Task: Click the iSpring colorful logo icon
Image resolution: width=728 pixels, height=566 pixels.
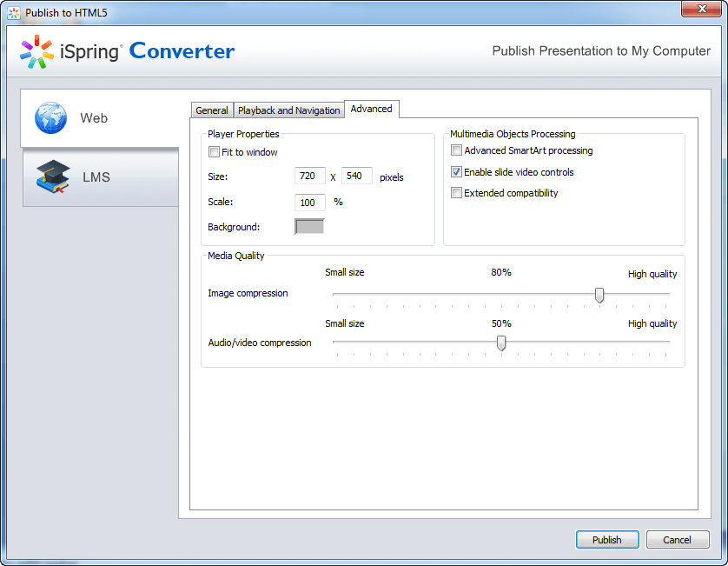Action: tap(36, 51)
